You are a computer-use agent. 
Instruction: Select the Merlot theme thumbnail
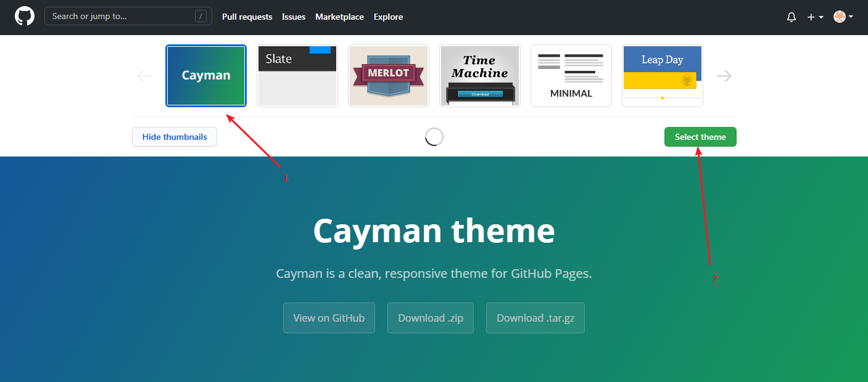389,76
